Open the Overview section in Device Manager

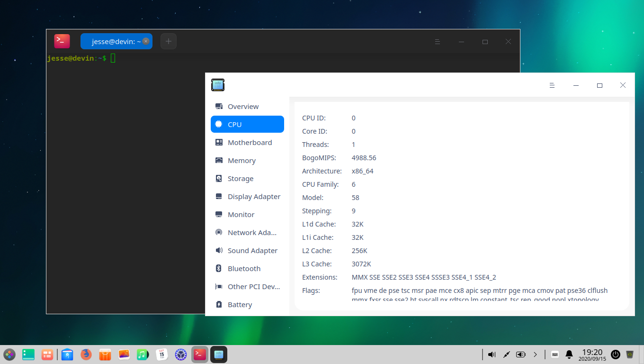pos(247,106)
